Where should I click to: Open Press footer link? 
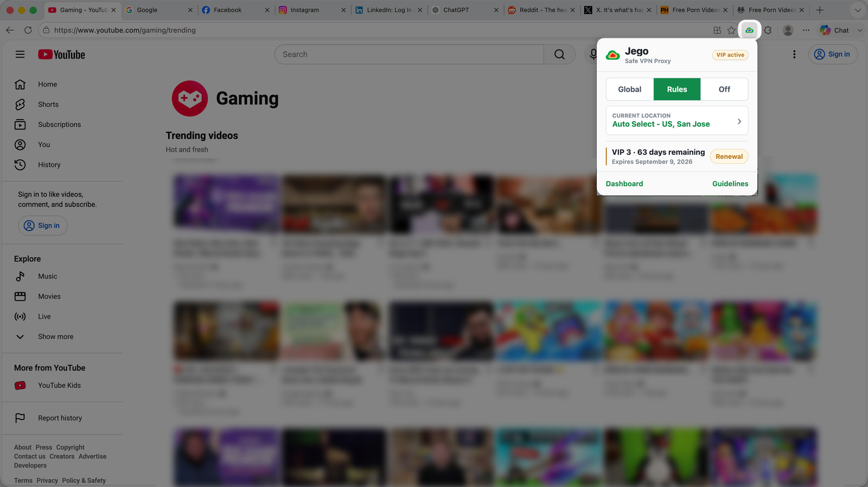44,447
